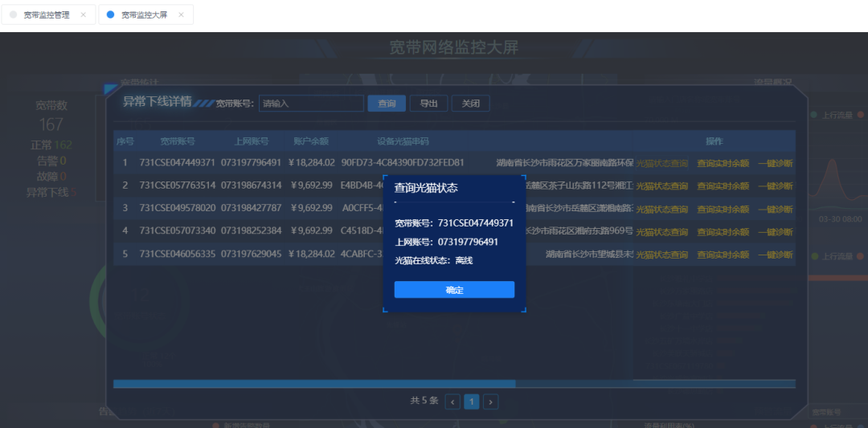Go to next page with right chevron
This screenshot has height=428, width=868.
click(490, 402)
